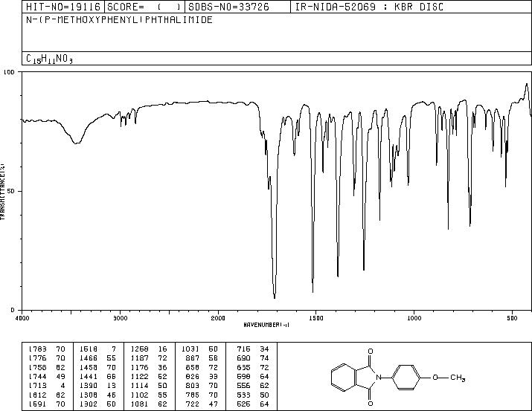Click the molecular formula C15H11NO3

tap(50, 59)
